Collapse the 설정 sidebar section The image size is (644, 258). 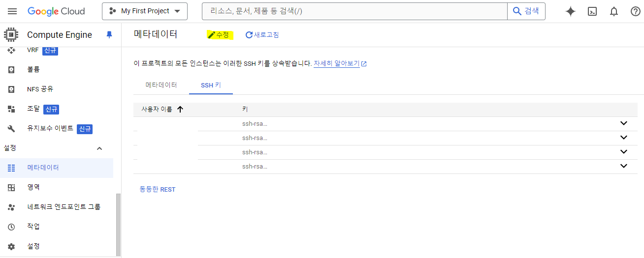point(99,148)
